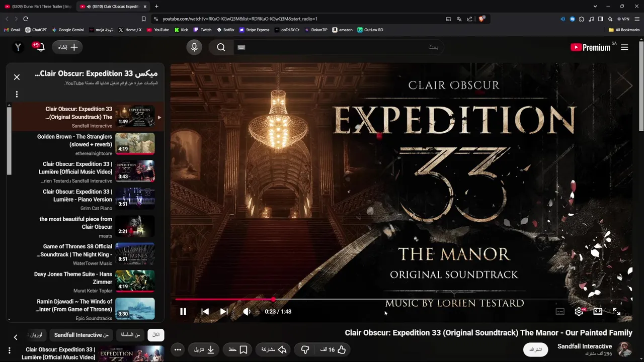This screenshot has width=644, height=362.
Task: Click the search magnifier button
Action: [x=221, y=47]
